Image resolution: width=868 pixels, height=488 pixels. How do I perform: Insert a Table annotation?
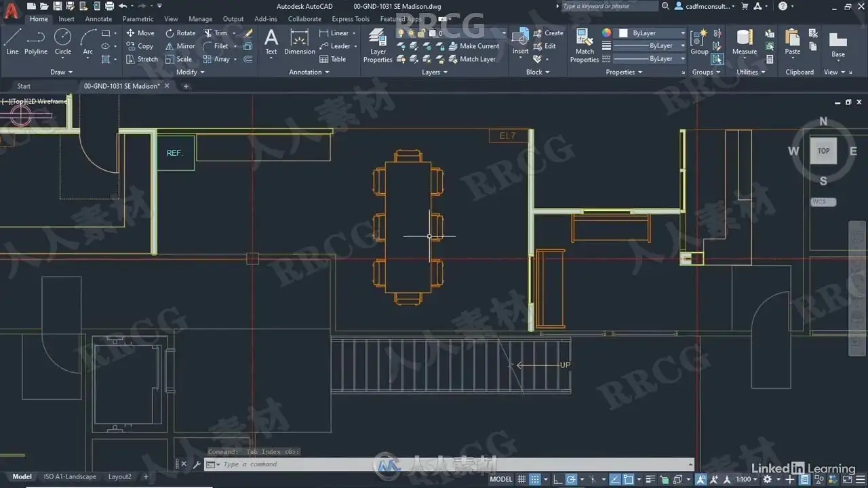pos(332,59)
